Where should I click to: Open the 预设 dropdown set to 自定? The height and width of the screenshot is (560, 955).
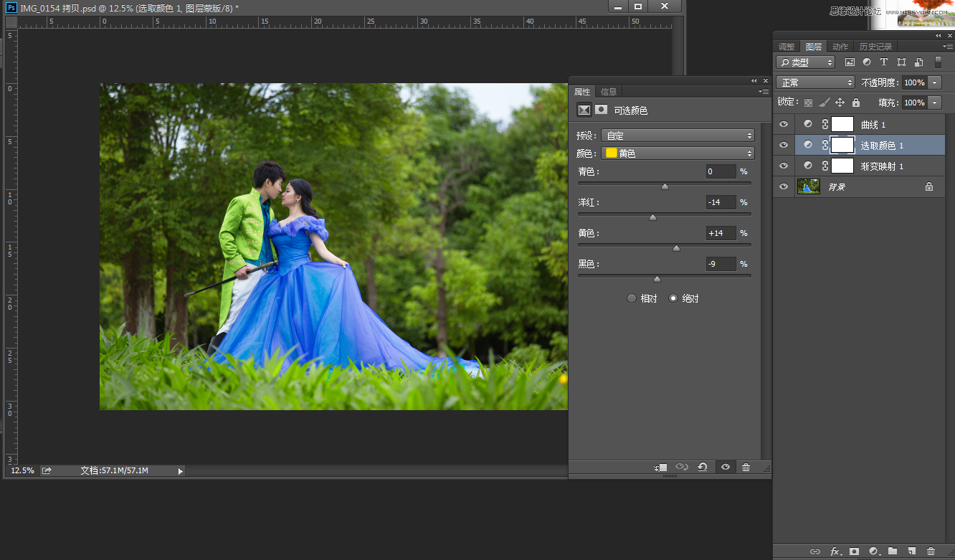[x=678, y=136]
